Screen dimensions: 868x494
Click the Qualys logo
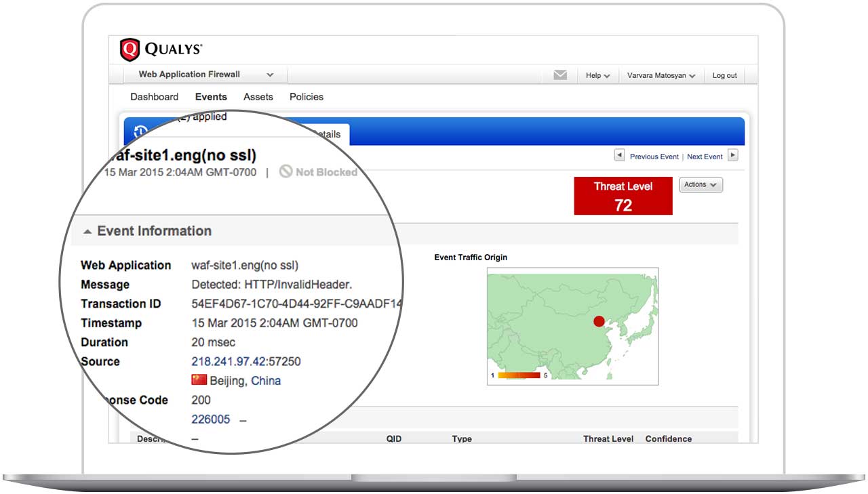pyautogui.click(x=157, y=48)
